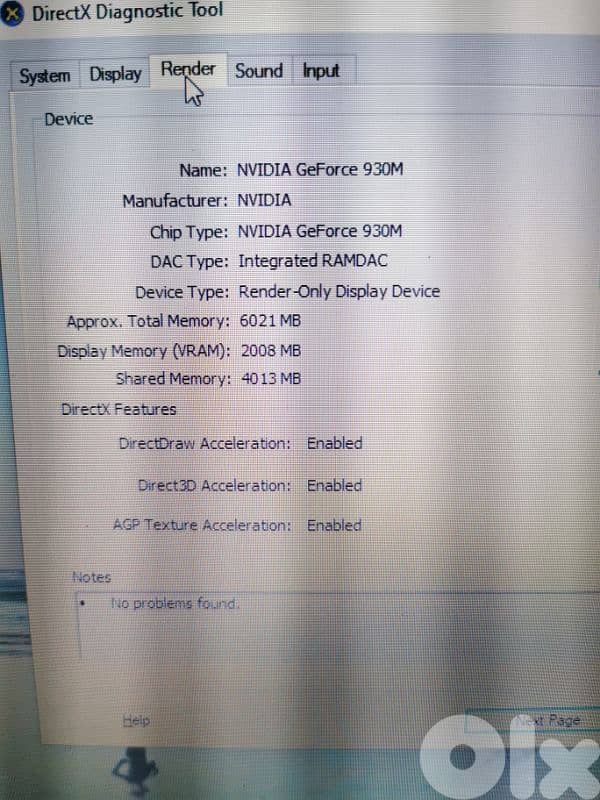Click the 2008 MB VRAM value
The width and height of the screenshot is (600, 800).
pos(270,351)
